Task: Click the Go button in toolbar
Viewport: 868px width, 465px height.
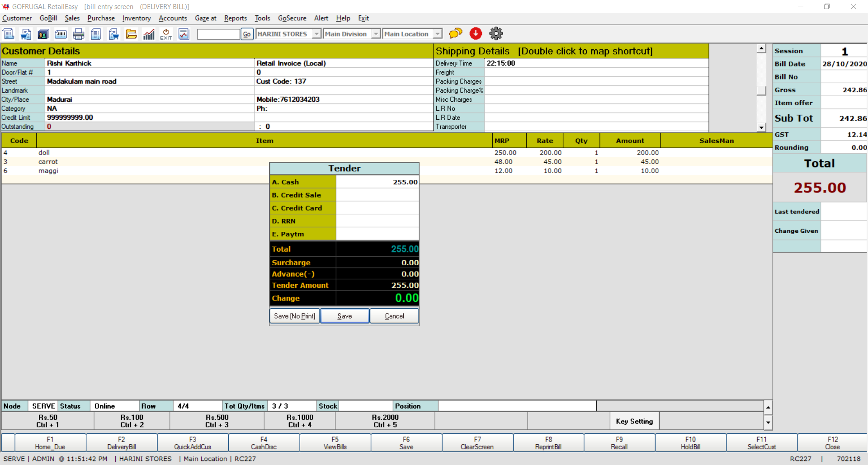Action: [247, 34]
